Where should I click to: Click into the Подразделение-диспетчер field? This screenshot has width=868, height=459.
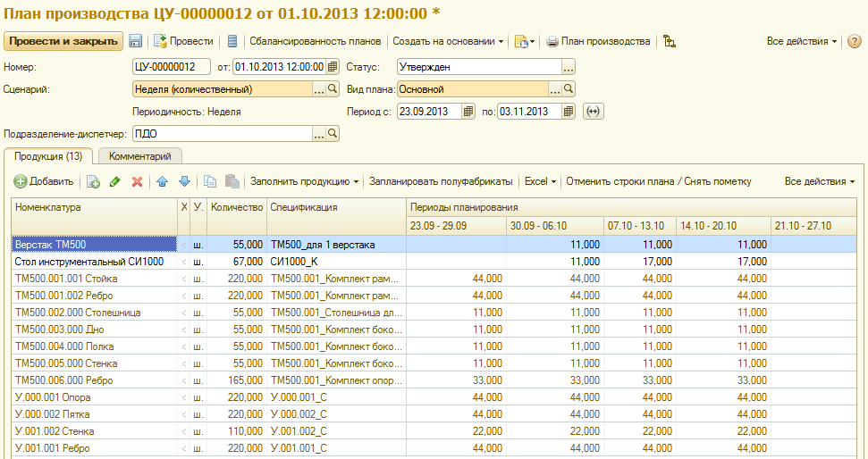pyautogui.click(x=222, y=134)
